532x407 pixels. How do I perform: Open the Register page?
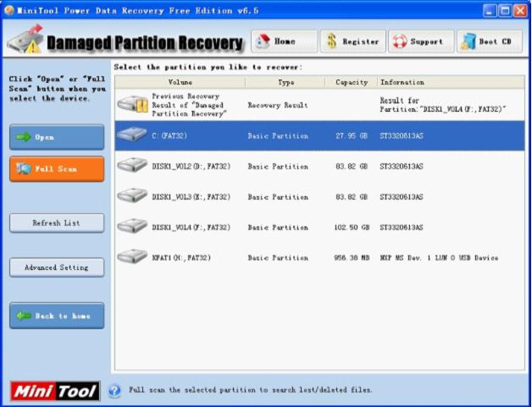pos(353,41)
